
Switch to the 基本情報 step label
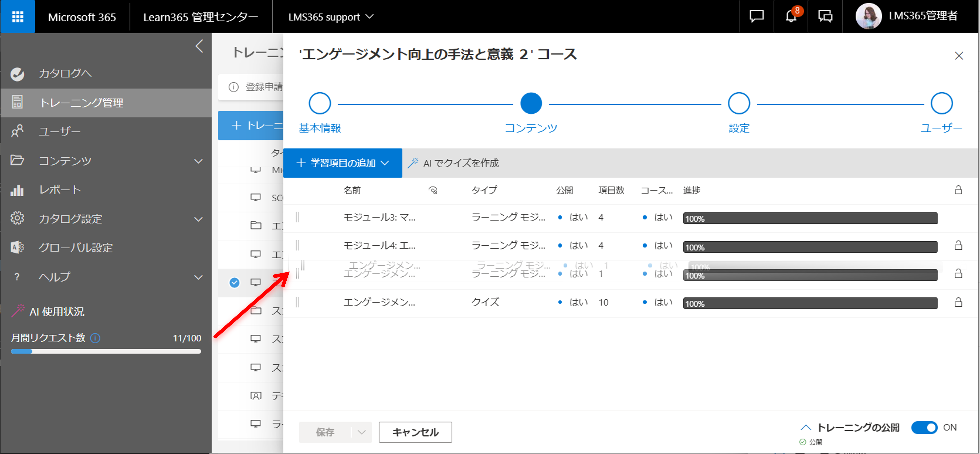pos(320,128)
